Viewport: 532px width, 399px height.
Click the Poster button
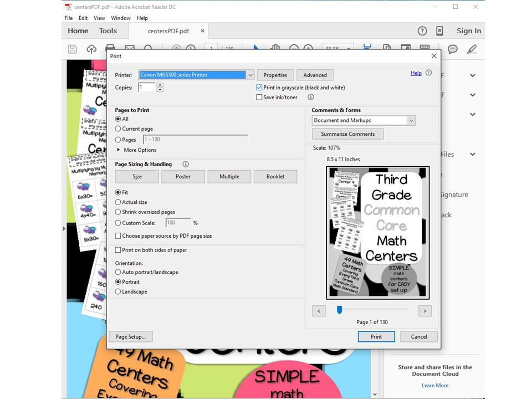tap(183, 176)
